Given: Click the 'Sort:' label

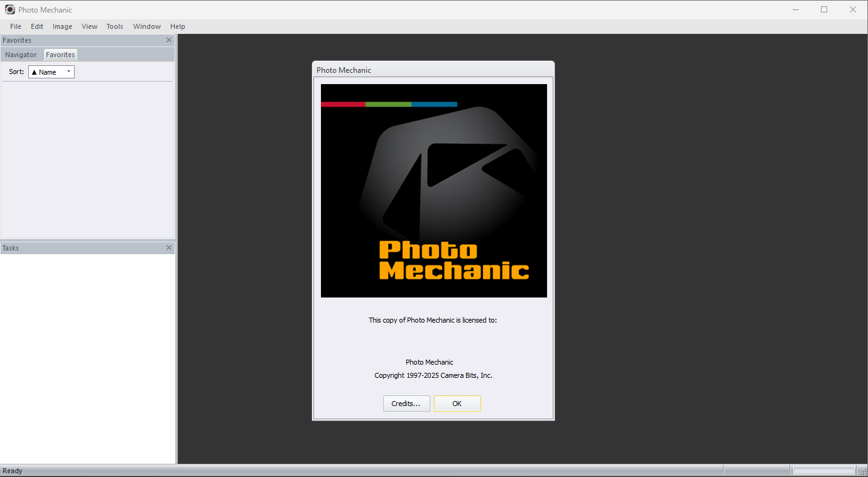Looking at the screenshot, I should coord(16,72).
